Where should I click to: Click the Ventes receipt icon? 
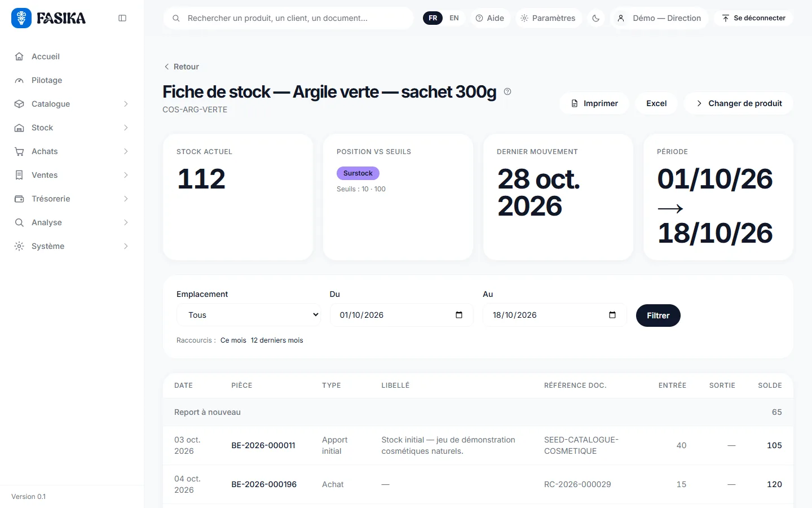click(x=19, y=175)
